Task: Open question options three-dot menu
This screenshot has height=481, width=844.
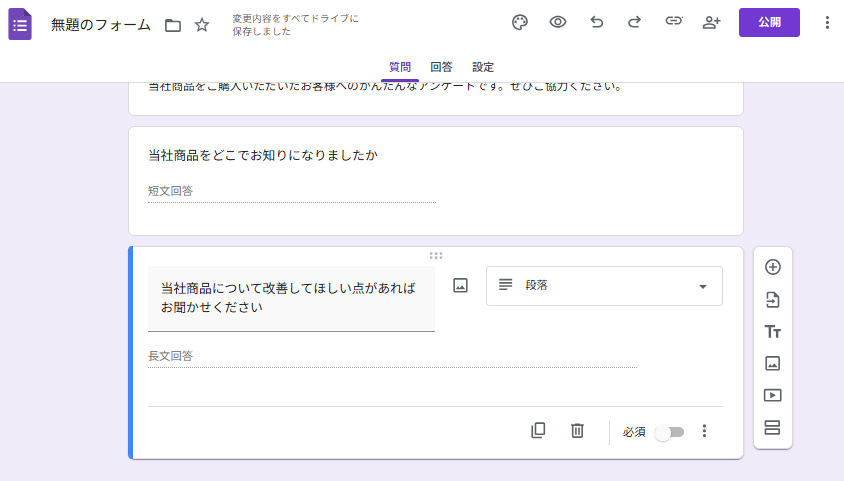Action: (704, 431)
